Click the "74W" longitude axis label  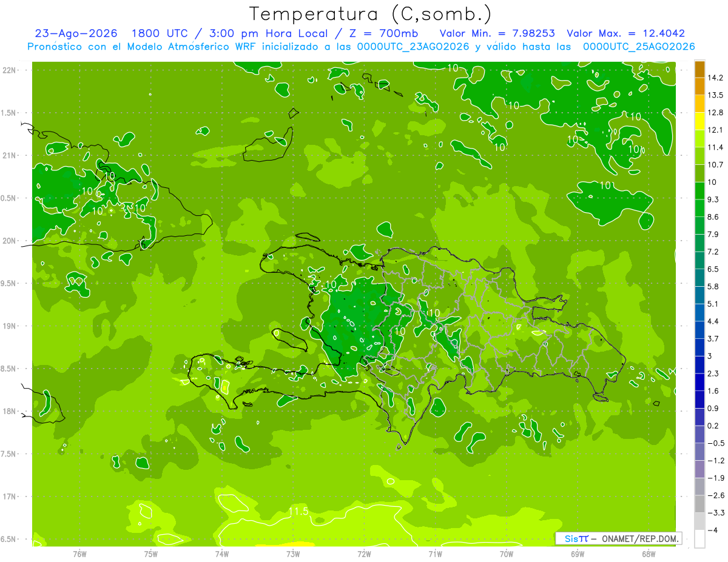tap(221, 554)
